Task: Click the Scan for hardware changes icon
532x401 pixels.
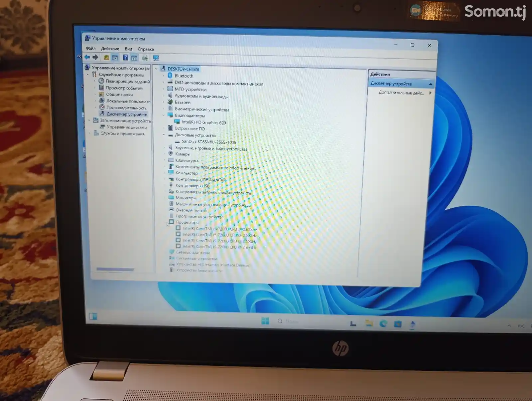Action: [x=145, y=58]
